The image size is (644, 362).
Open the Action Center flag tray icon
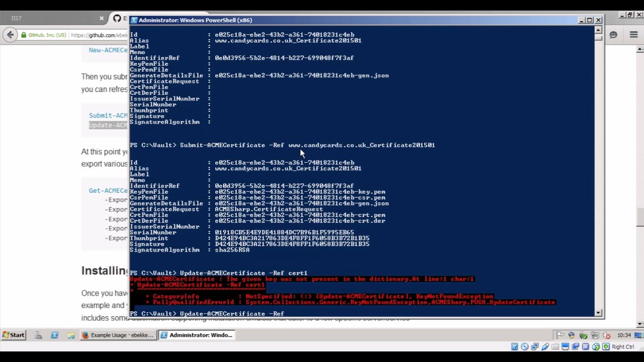(560, 335)
